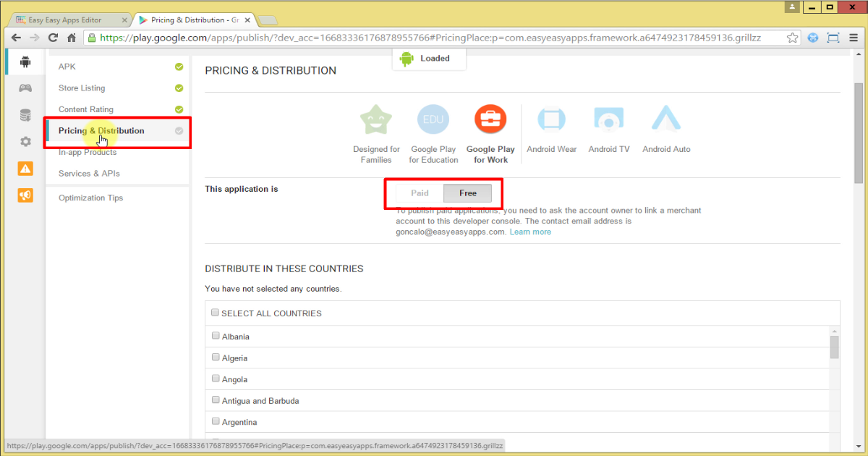This screenshot has width=868, height=456.
Task: Open Announcements with the megaphone icon
Action: click(x=25, y=195)
